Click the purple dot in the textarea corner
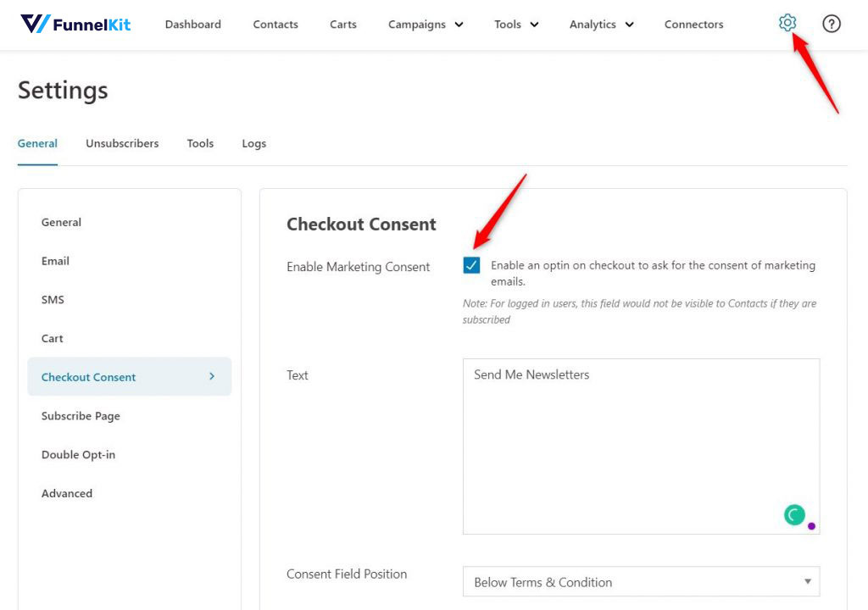868x610 pixels. 811,526
